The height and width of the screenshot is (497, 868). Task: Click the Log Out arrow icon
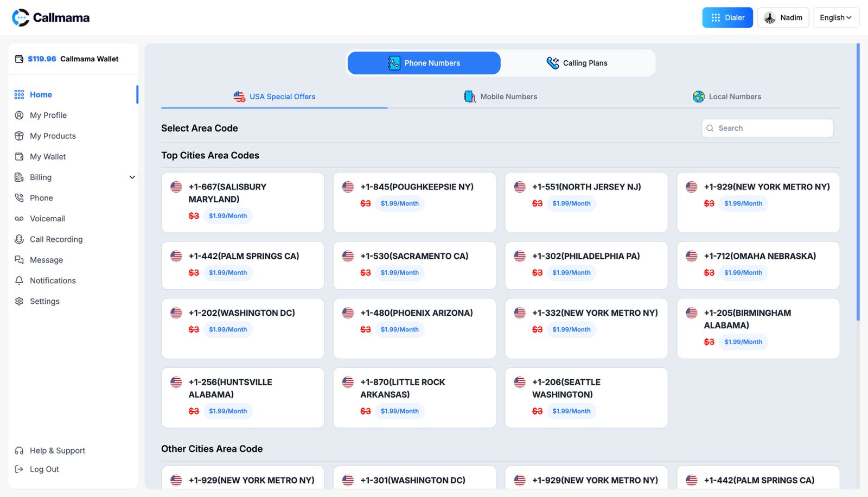(x=19, y=469)
